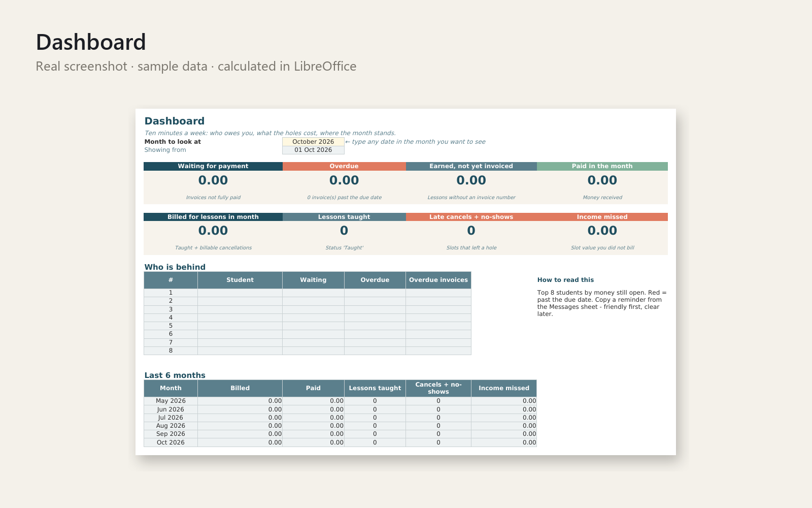
Task: Click the Lessons taught card header
Action: (x=344, y=217)
